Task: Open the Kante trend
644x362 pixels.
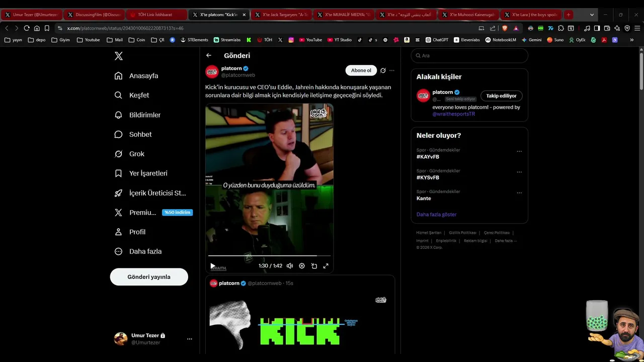Action: [x=424, y=199]
